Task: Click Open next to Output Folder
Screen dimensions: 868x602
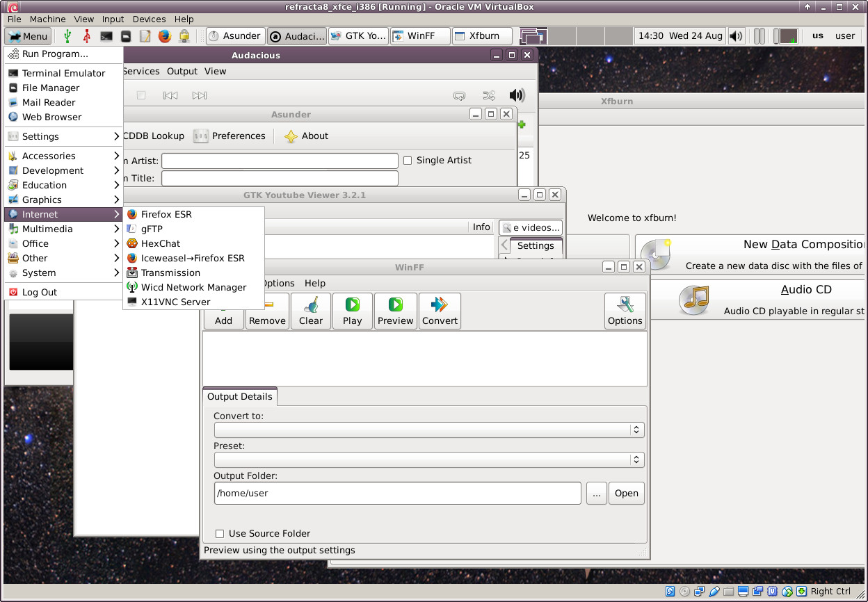Action: pyautogui.click(x=627, y=493)
